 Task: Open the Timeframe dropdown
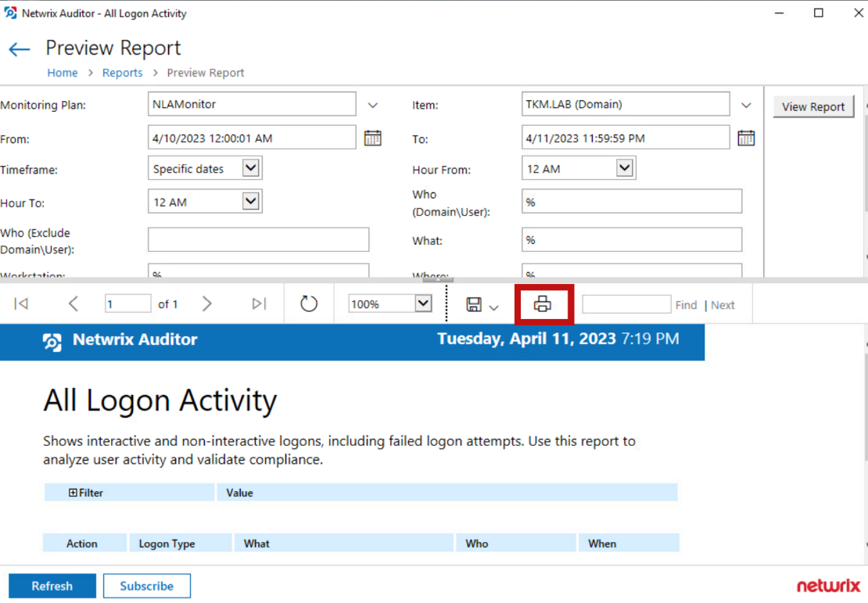(x=250, y=167)
